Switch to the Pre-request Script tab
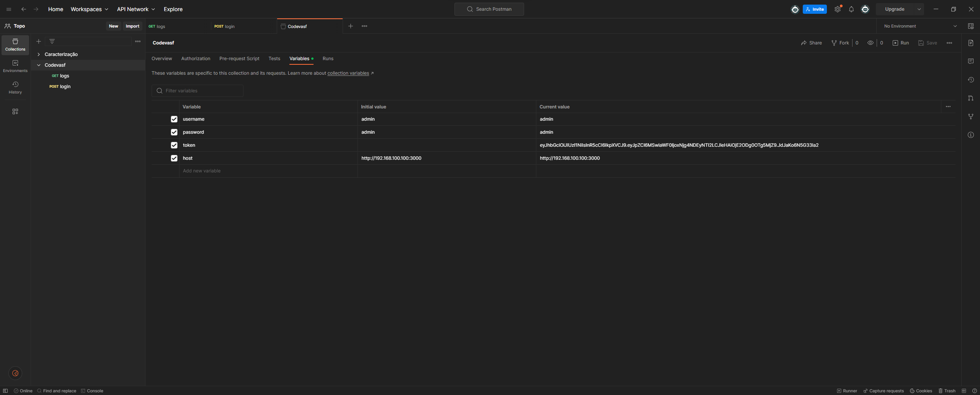Screen dimensions: 980x395 (x=239, y=59)
